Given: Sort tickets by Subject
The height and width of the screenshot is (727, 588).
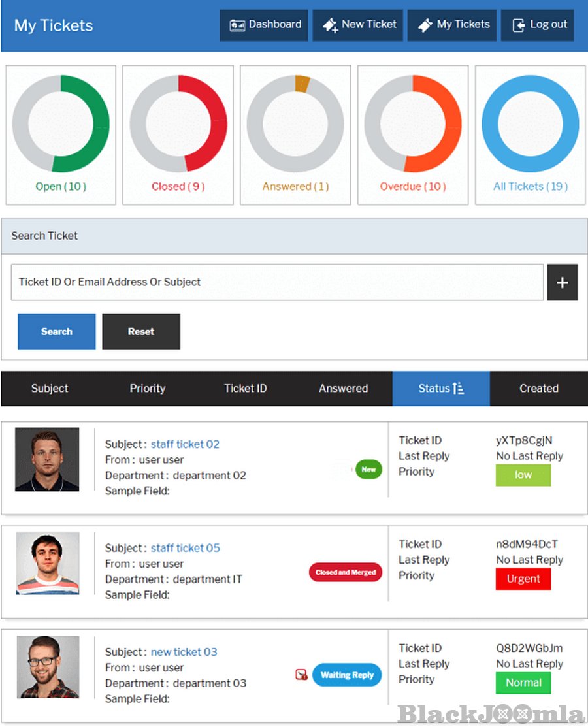Looking at the screenshot, I should [x=50, y=389].
